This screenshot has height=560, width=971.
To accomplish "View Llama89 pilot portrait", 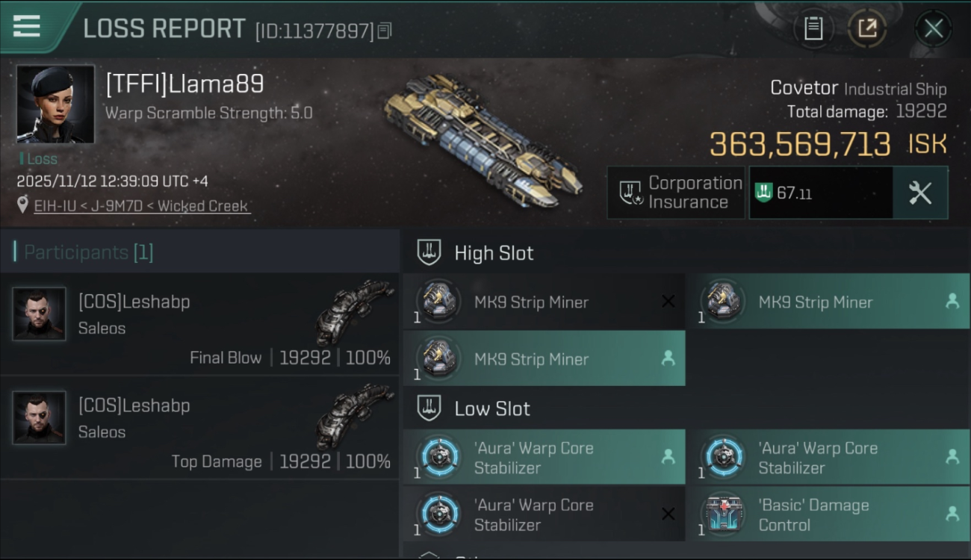I will coord(55,104).
